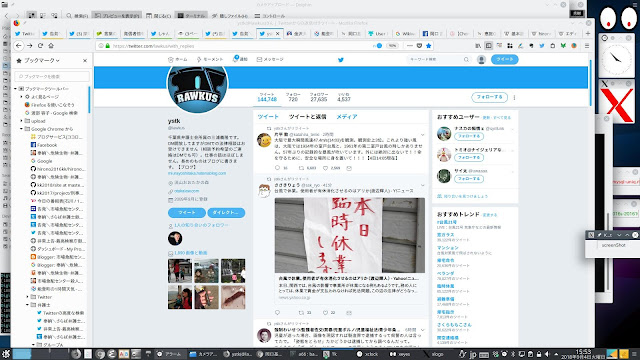
Task: Click the Twitter bird logo in page header
Action: 341,60
